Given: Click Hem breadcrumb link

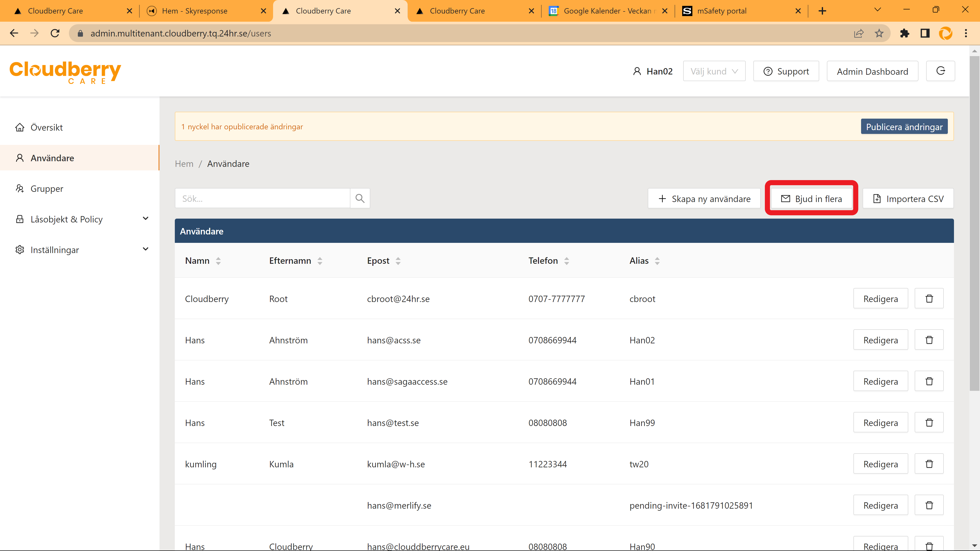Looking at the screenshot, I should 184,164.
